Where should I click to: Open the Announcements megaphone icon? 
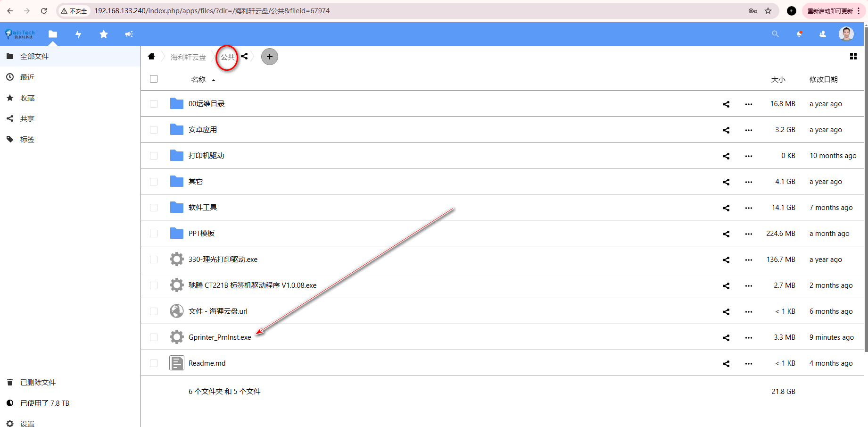pyautogui.click(x=129, y=34)
